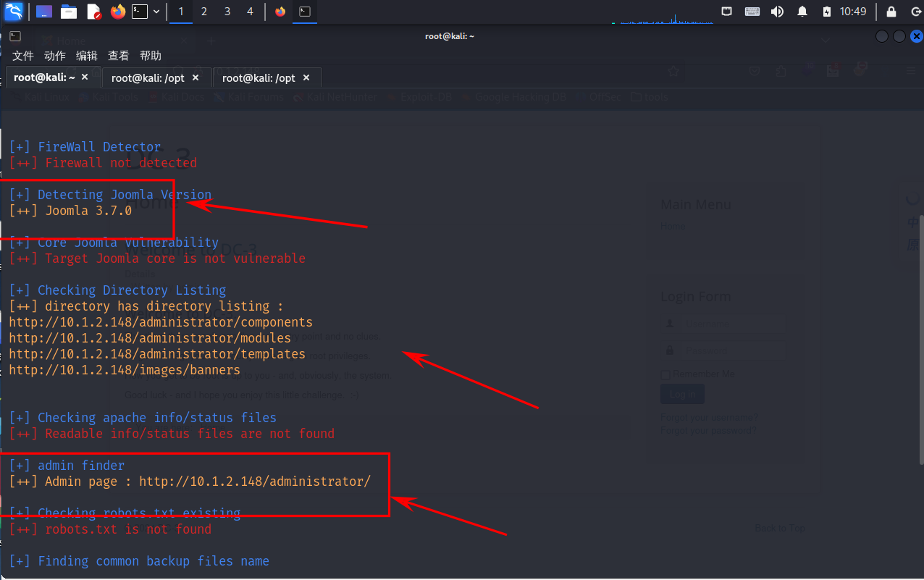Click the "Joomla 3.7.0" result
This screenshot has width=924, height=580.
tap(70, 211)
